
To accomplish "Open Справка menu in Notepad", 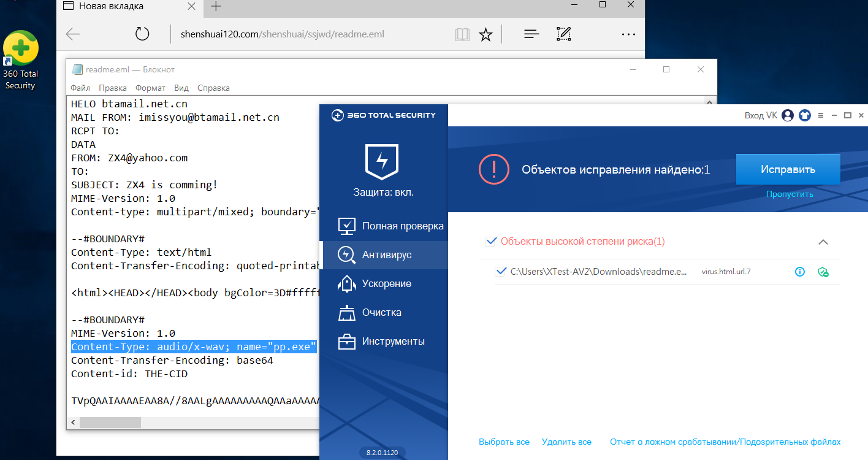I will (x=213, y=88).
